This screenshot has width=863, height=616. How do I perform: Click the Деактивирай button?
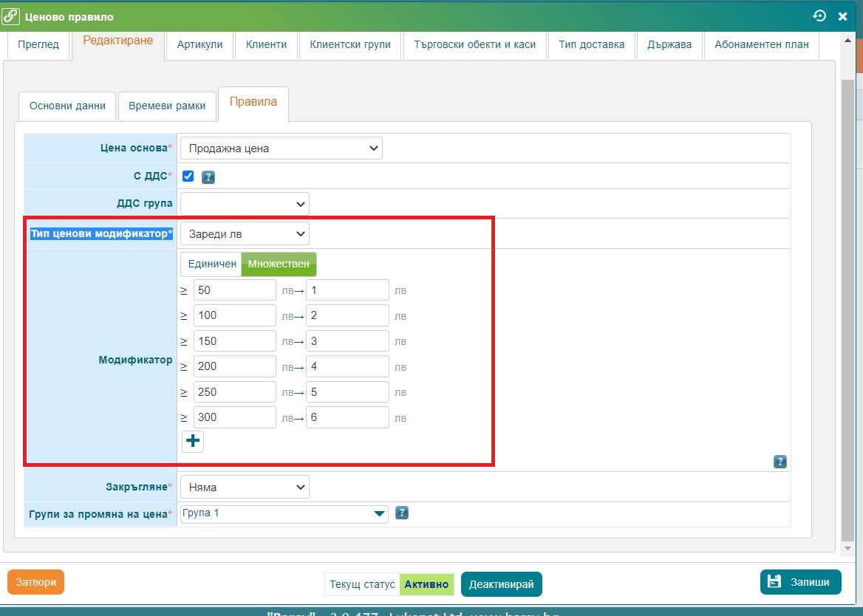tap(502, 584)
